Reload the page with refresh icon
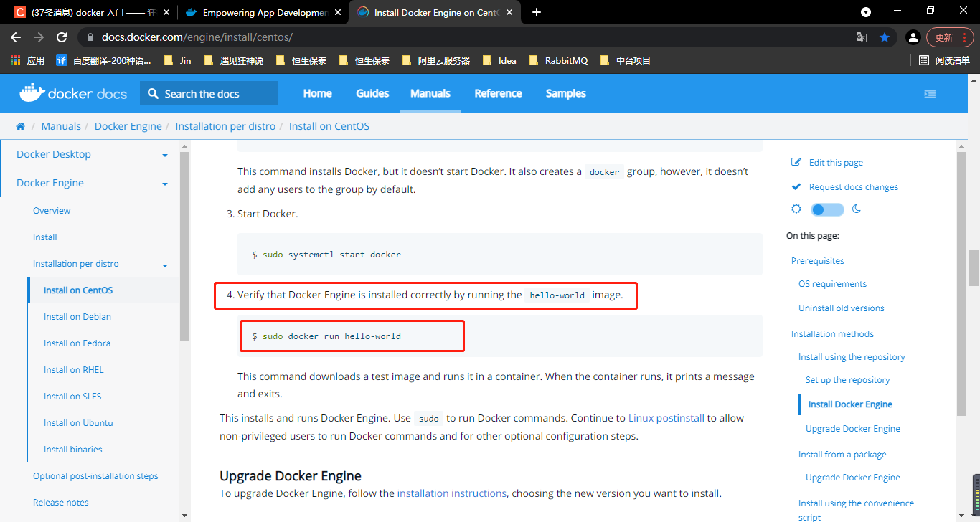The image size is (980, 522). pyautogui.click(x=62, y=37)
